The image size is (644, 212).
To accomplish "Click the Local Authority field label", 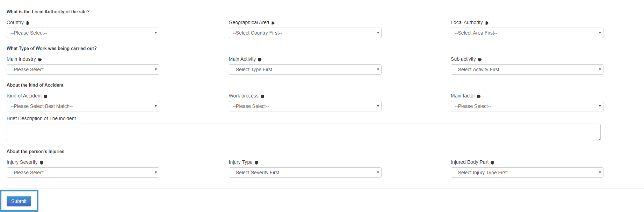I will pyautogui.click(x=466, y=22).
